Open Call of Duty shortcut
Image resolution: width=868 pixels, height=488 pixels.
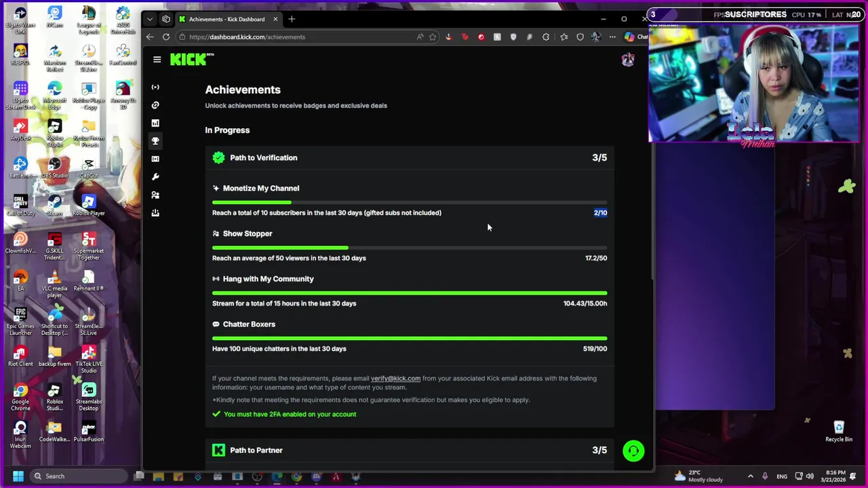pyautogui.click(x=20, y=205)
